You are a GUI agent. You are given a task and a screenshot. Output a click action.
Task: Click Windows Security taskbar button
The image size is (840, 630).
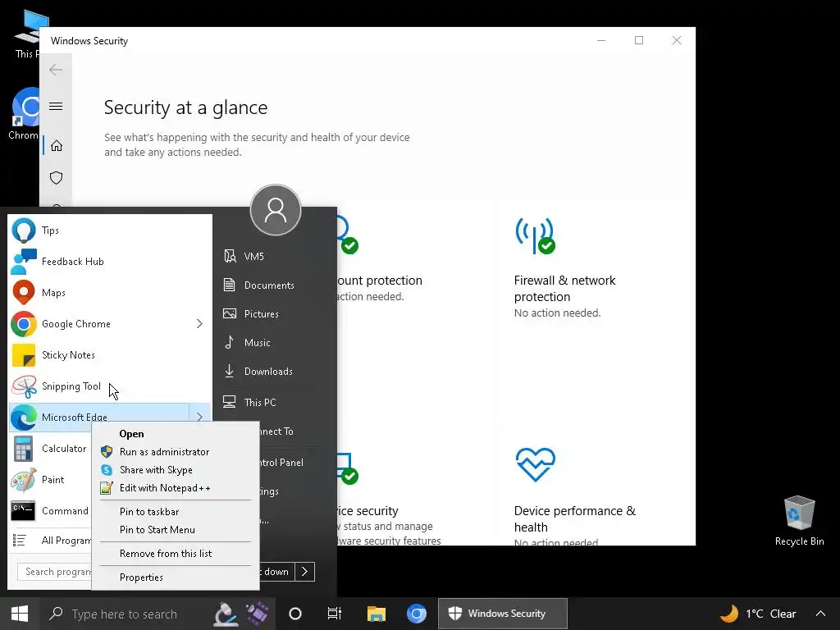tap(503, 614)
